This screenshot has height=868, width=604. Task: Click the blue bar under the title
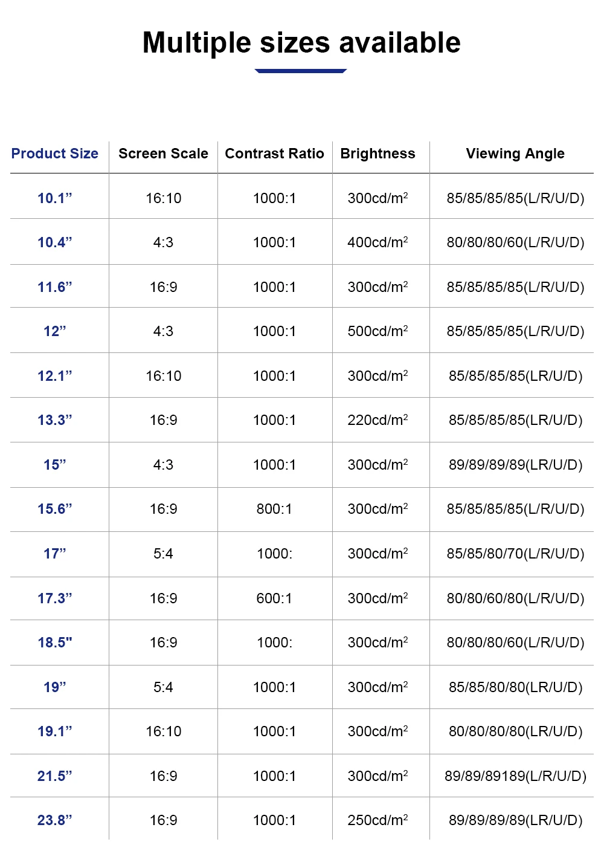301,71
